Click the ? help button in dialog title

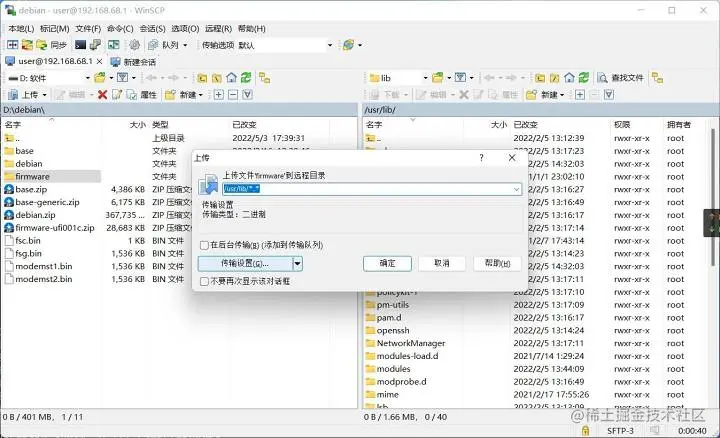coord(481,158)
